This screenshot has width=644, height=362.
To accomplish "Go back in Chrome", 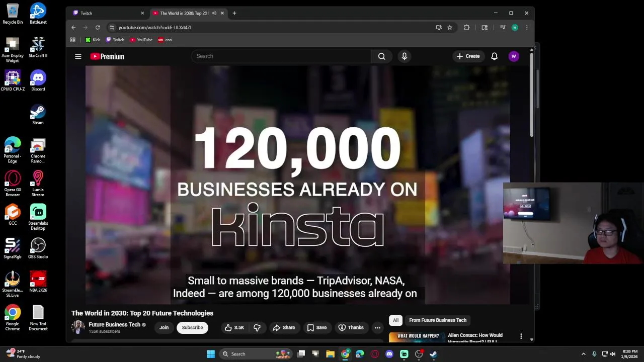I will tap(73, 28).
